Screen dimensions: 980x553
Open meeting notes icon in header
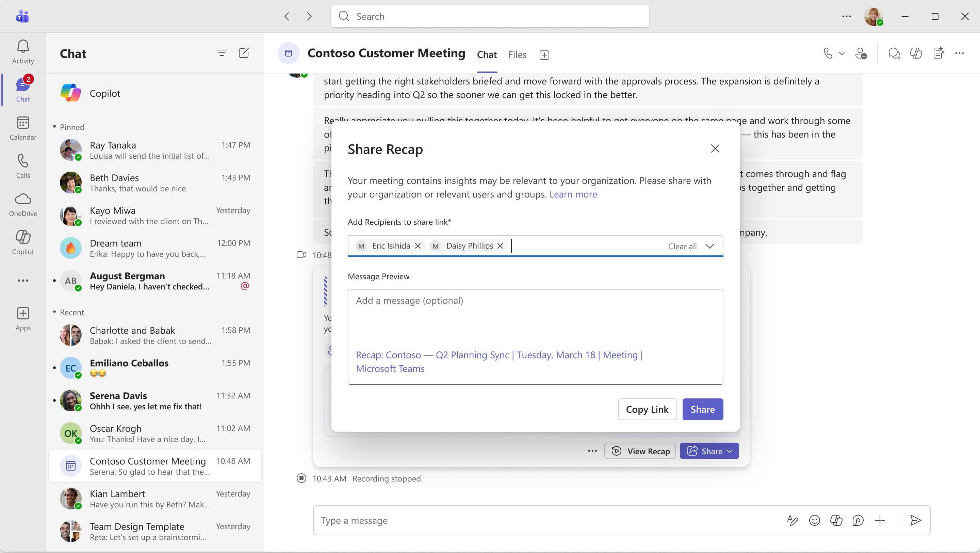[x=938, y=53]
